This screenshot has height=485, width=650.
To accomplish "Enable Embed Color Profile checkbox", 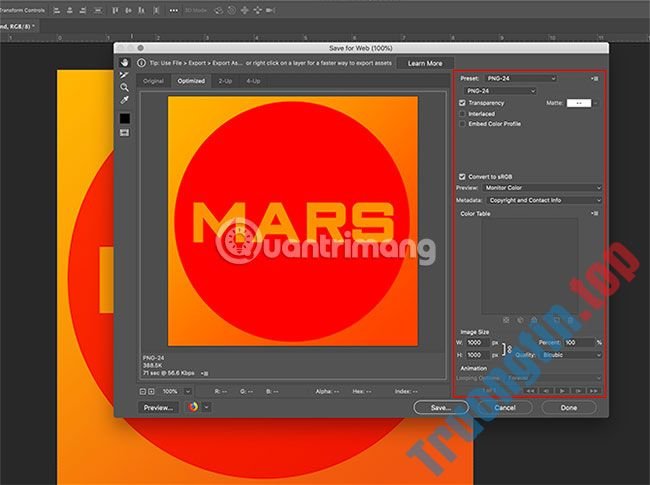I will 462,124.
